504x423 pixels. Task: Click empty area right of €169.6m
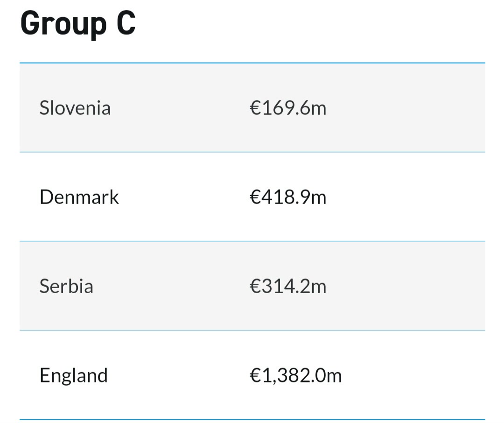tap(406, 108)
